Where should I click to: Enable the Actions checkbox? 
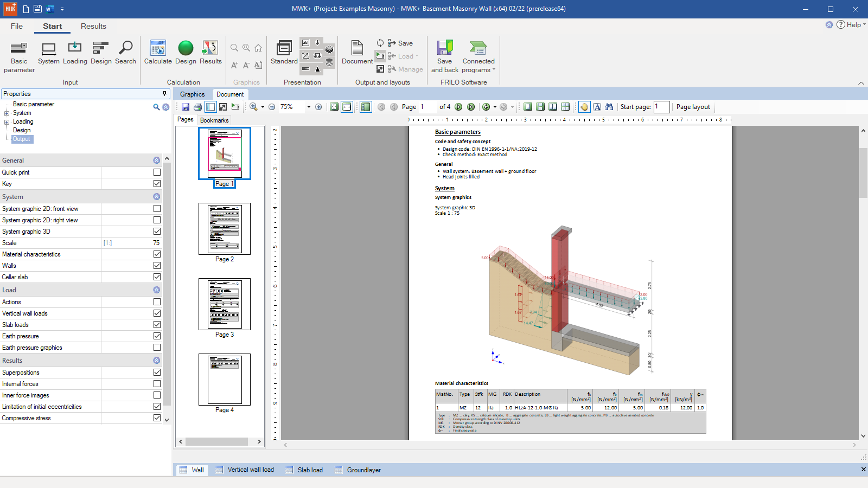click(x=157, y=302)
